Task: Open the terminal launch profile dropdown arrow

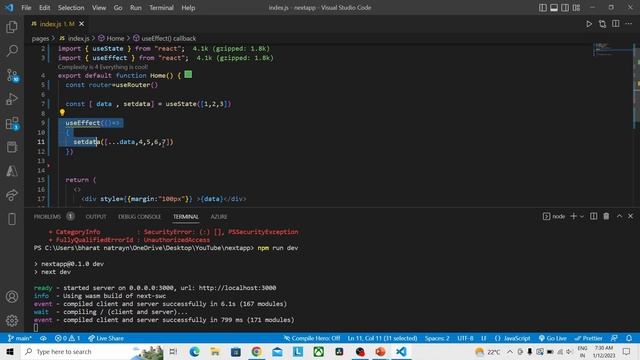Action: (582, 217)
